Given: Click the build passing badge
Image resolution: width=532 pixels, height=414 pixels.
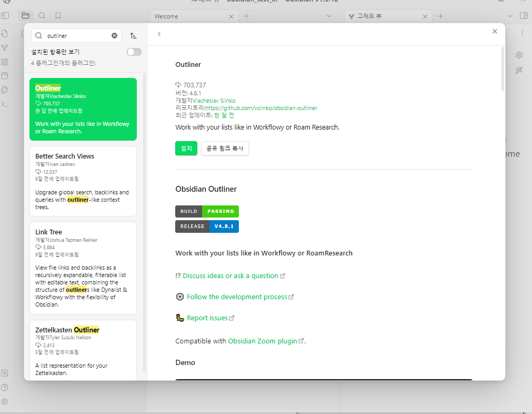Looking at the screenshot, I should [207, 211].
